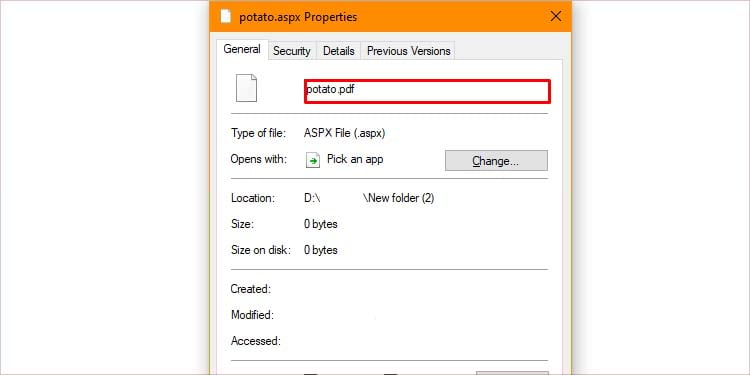This screenshot has height=375, width=750.
Task: Click the Created label
Action: point(251,289)
